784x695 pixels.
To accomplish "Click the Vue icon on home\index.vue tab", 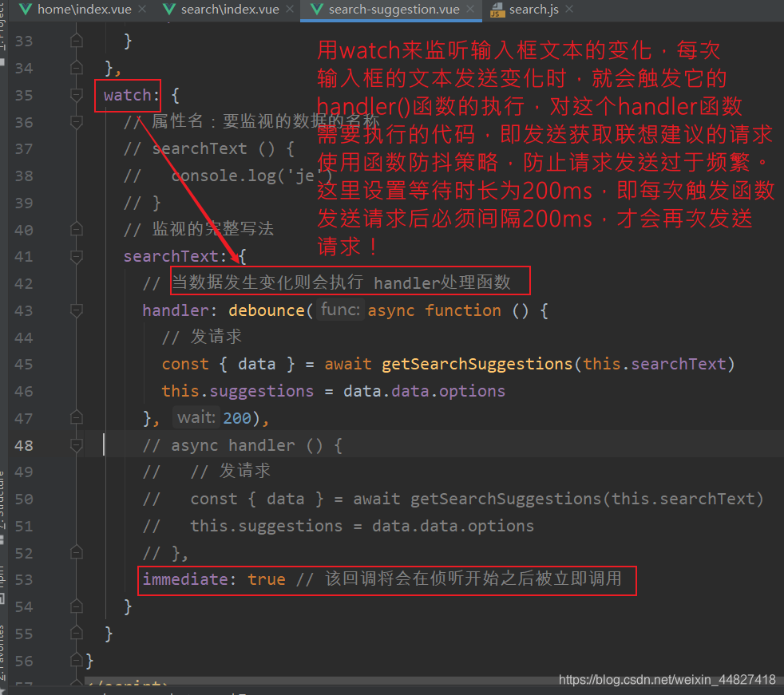I will click(x=25, y=10).
